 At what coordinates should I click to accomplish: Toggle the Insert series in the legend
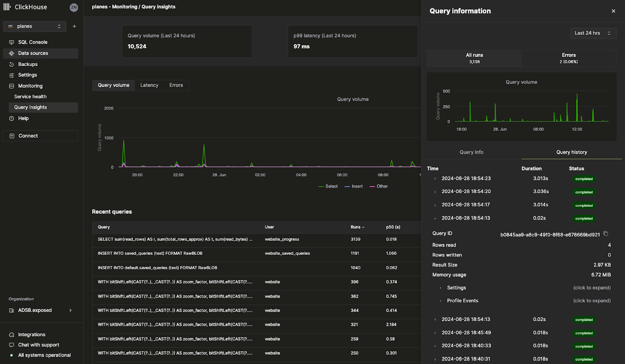[354, 186]
